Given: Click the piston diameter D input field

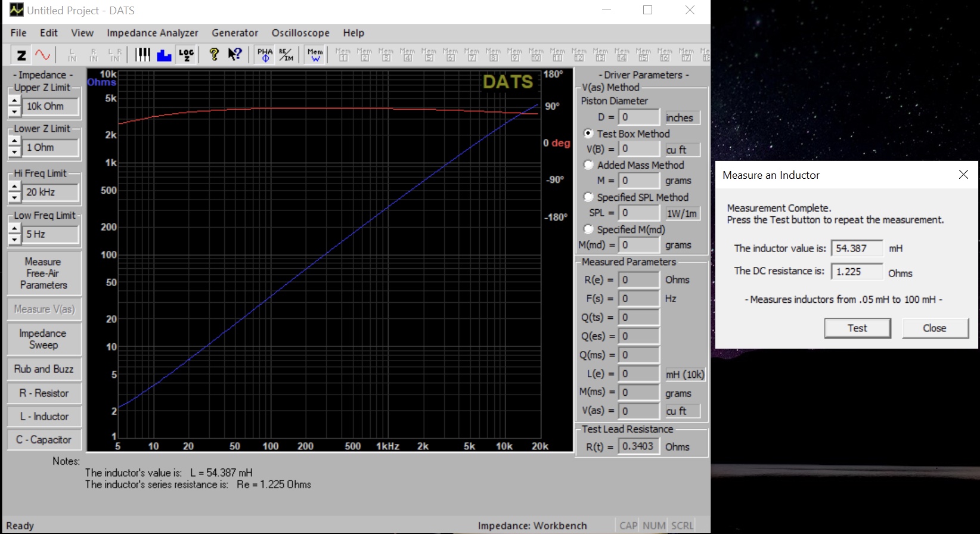Looking at the screenshot, I should (638, 117).
